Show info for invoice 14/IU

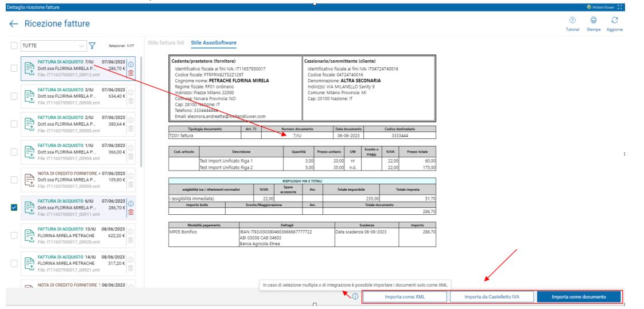(x=131, y=260)
